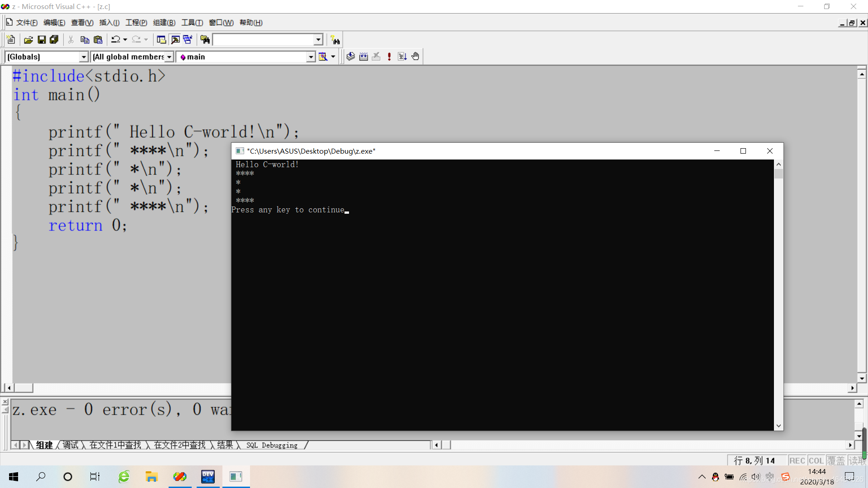Click the Copy icon in the toolbar
Image resolution: width=868 pixels, height=488 pixels.
click(85, 40)
